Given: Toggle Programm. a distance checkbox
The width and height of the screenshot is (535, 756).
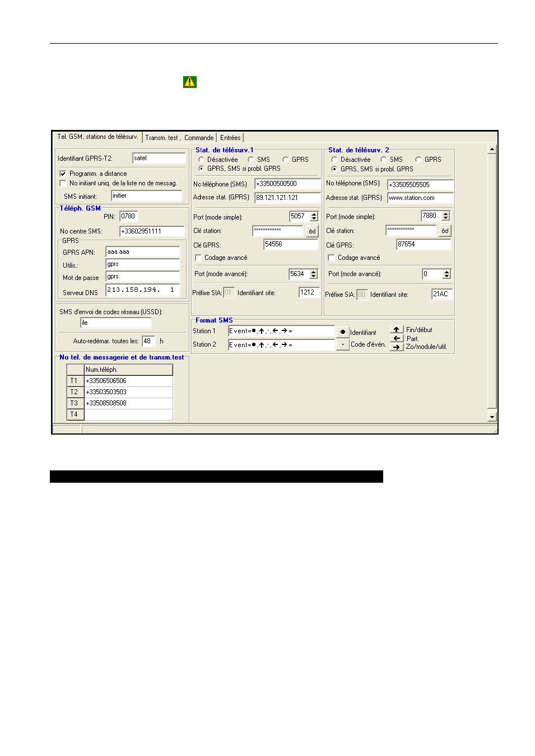Looking at the screenshot, I should tap(63, 174).
